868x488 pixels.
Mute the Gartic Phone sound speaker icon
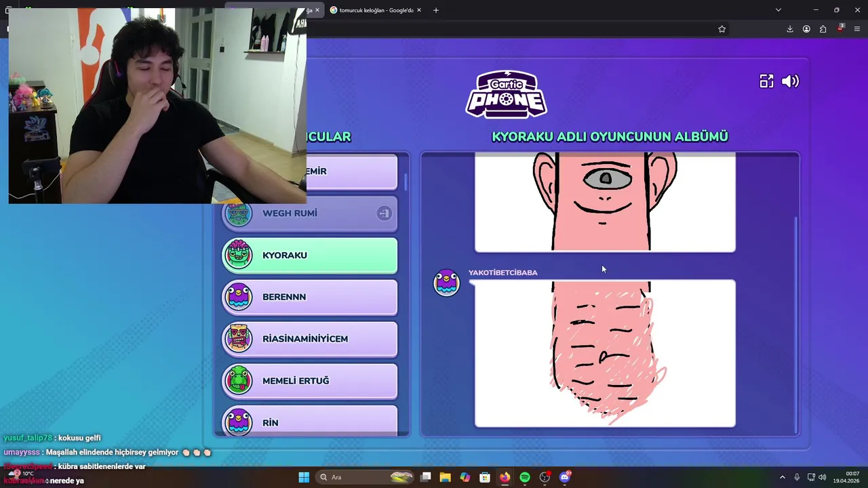click(791, 81)
